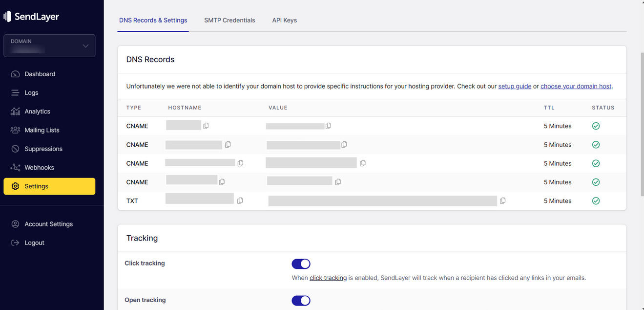
Task: Click the SendLayer logo
Action: 31,17
